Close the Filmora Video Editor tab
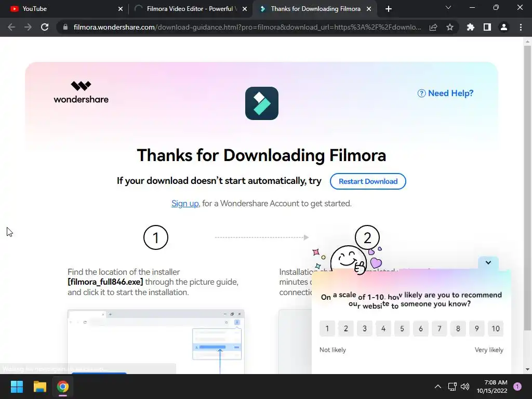Viewport: 532px width, 399px height. click(245, 9)
